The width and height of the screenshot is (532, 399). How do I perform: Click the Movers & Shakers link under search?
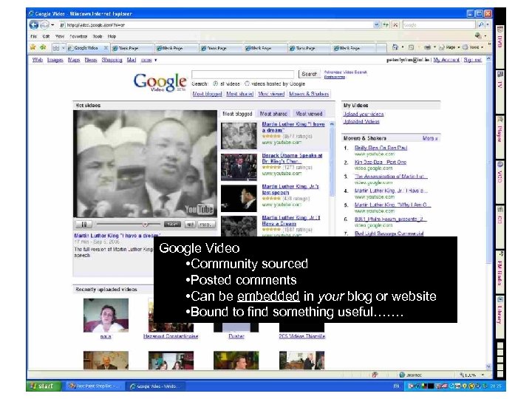click(309, 94)
